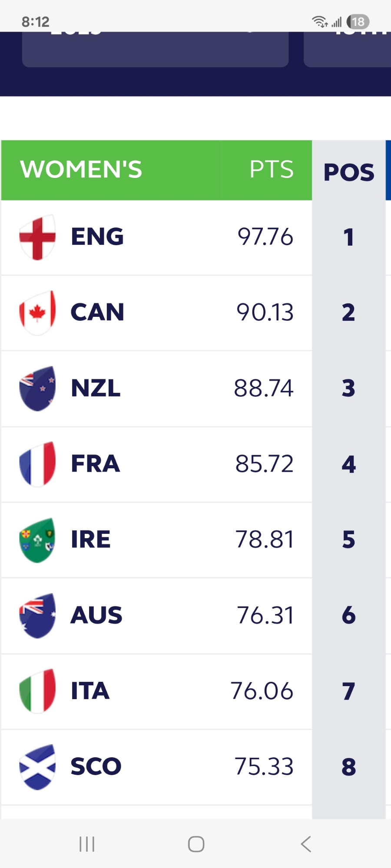Select the WOMEN'S rankings header

tap(81, 169)
